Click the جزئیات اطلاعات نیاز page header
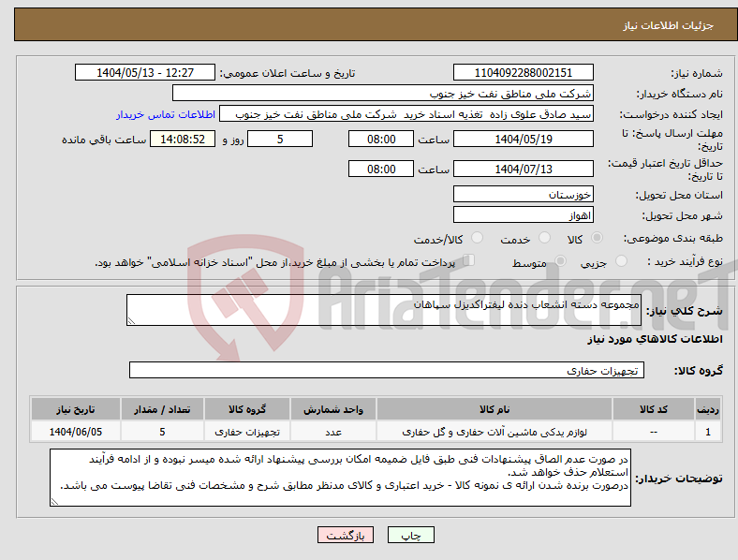The width and height of the screenshot is (738, 560). pos(668,25)
